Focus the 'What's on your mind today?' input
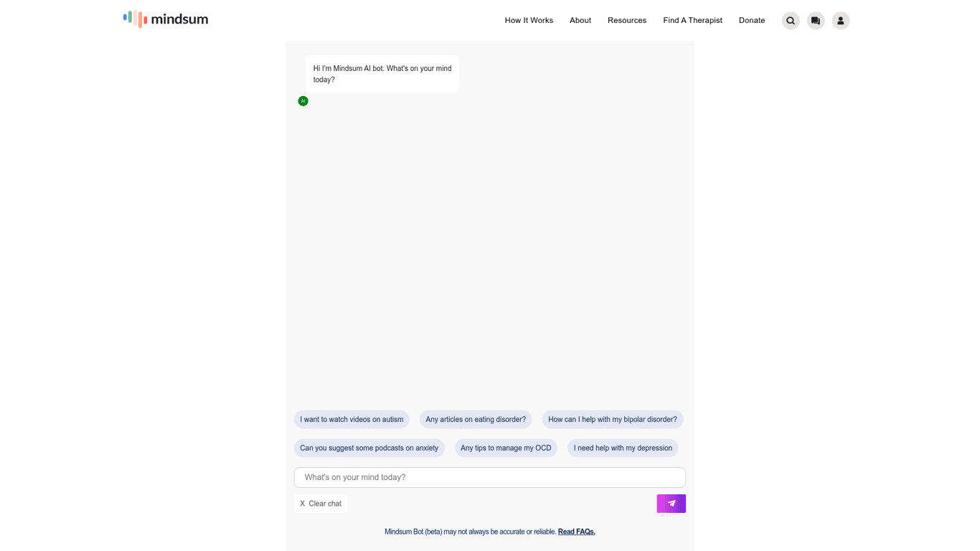This screenshot has height=551, width=980. tap(489, 478)
